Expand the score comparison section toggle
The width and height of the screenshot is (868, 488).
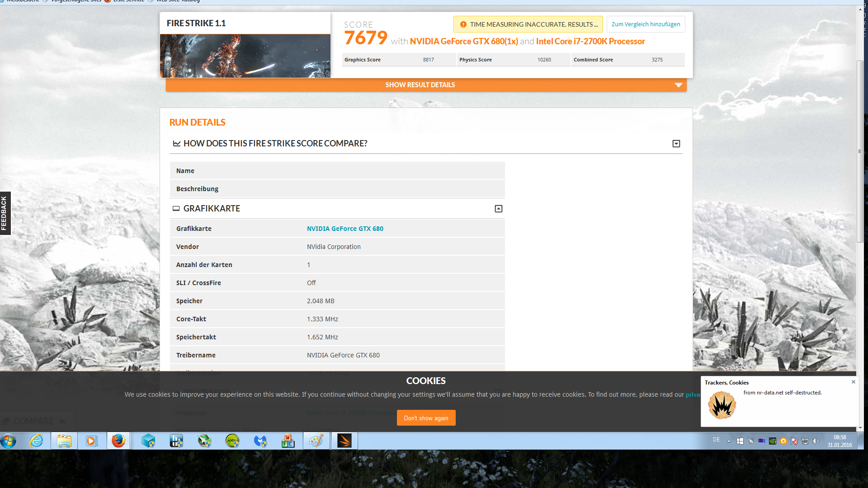click(676, 144)
